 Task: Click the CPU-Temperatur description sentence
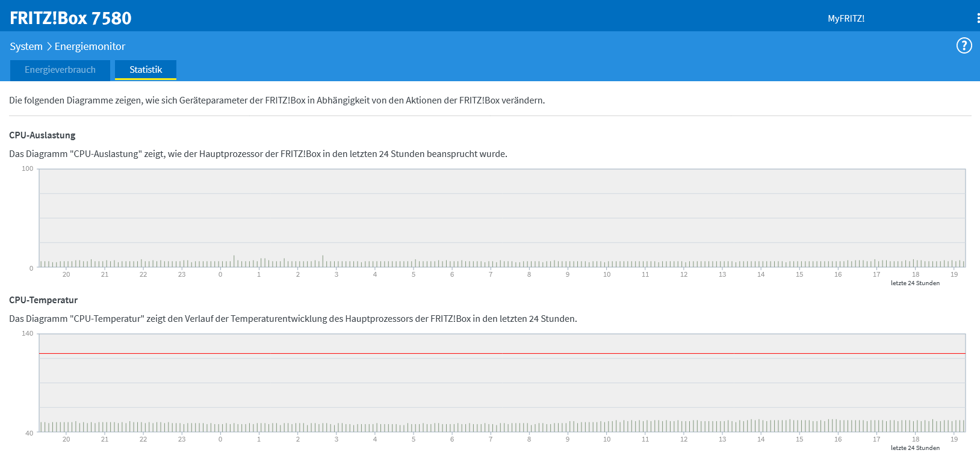click(293, 319)
